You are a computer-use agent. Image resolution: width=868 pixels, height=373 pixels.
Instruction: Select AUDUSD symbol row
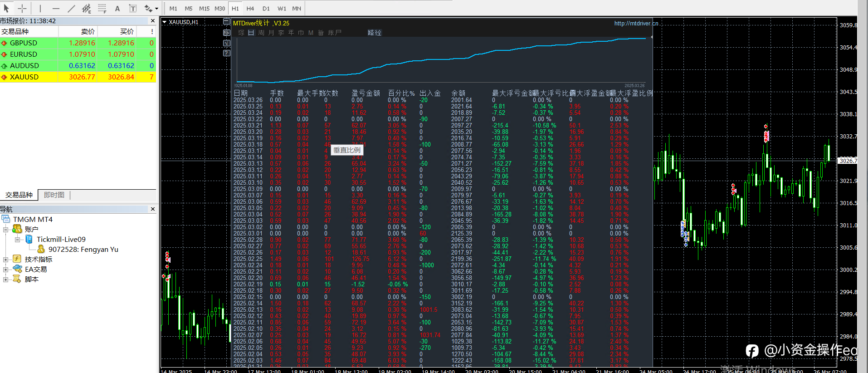[x=78, y=65]
